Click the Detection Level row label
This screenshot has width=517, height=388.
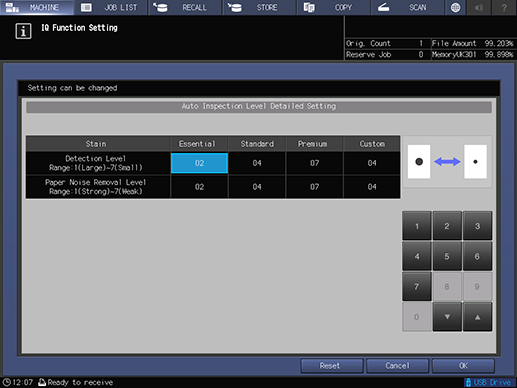tap(98, 163)
